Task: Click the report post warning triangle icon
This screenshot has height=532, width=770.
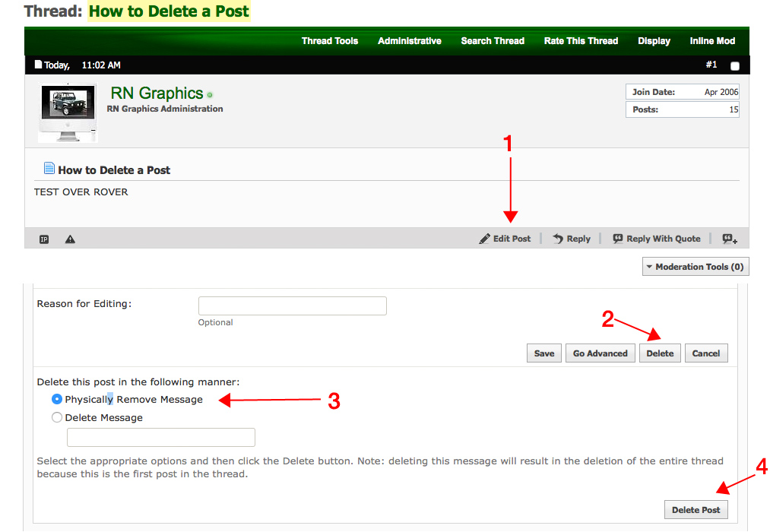Action: click(70, 239)
